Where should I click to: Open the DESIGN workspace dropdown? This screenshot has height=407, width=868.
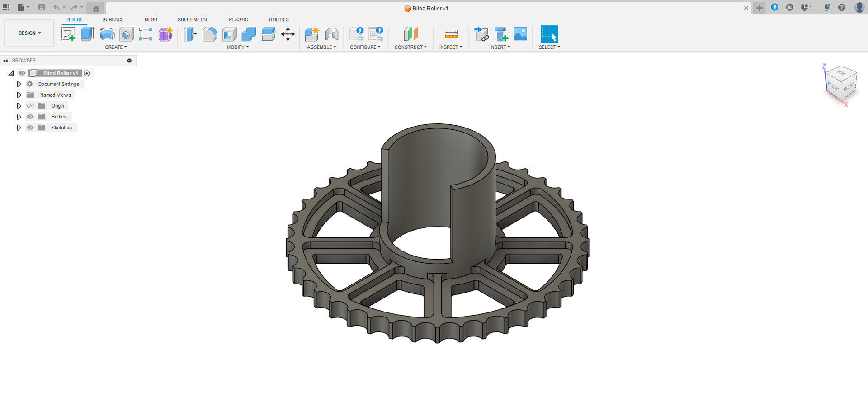pyautogui.click(x=29, y=33)
